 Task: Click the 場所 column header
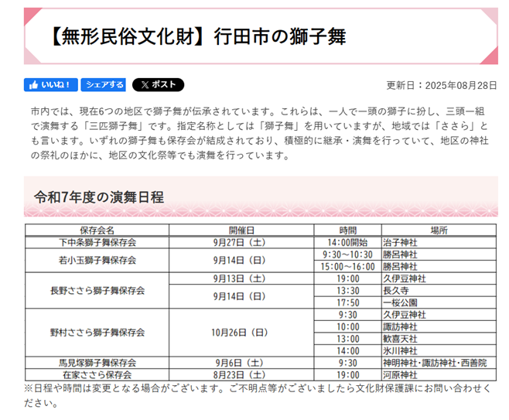[x=439, y=230]
